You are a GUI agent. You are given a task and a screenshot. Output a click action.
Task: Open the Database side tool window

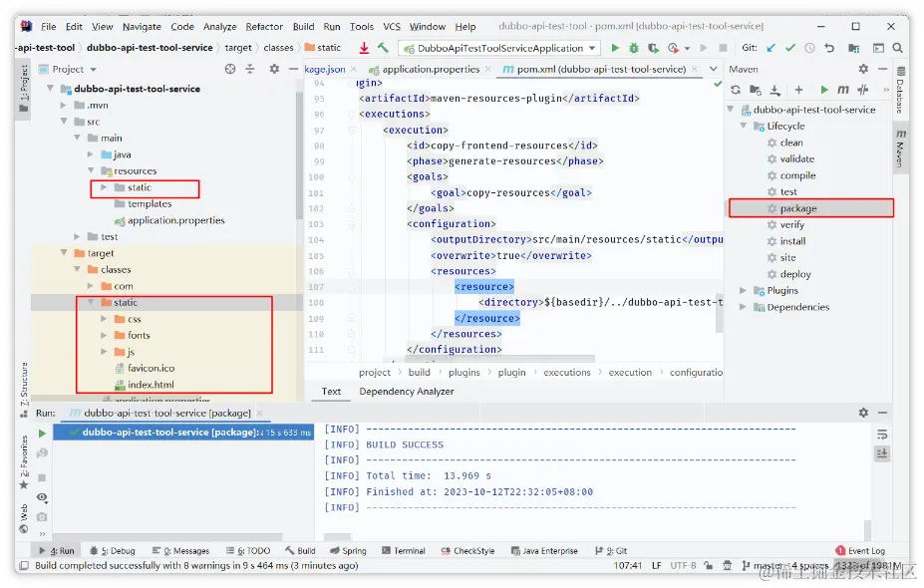pos(900,90)
